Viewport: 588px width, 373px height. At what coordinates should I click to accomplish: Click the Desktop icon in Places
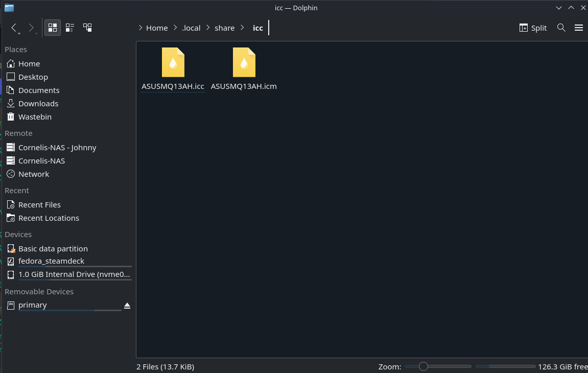[x=11, y=77]
